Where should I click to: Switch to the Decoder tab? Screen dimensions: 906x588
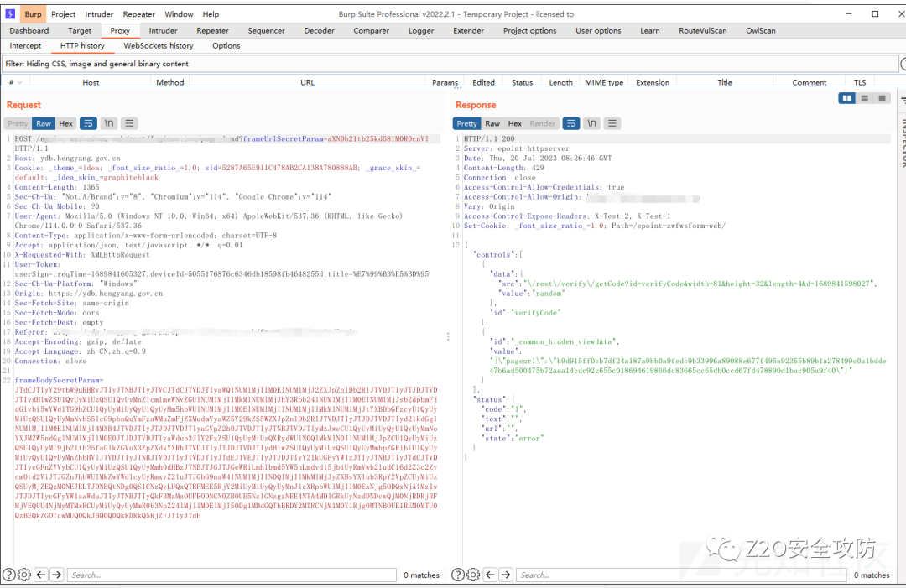click(319, 30)
